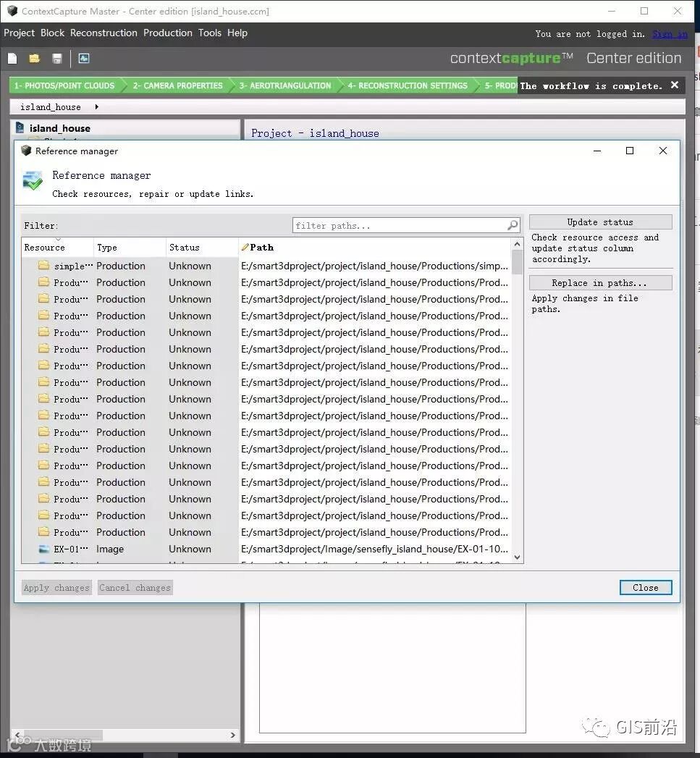The image size is (700, 758).
Task: Click the island_house breadcrumb text
Action: tap(50, 107)
